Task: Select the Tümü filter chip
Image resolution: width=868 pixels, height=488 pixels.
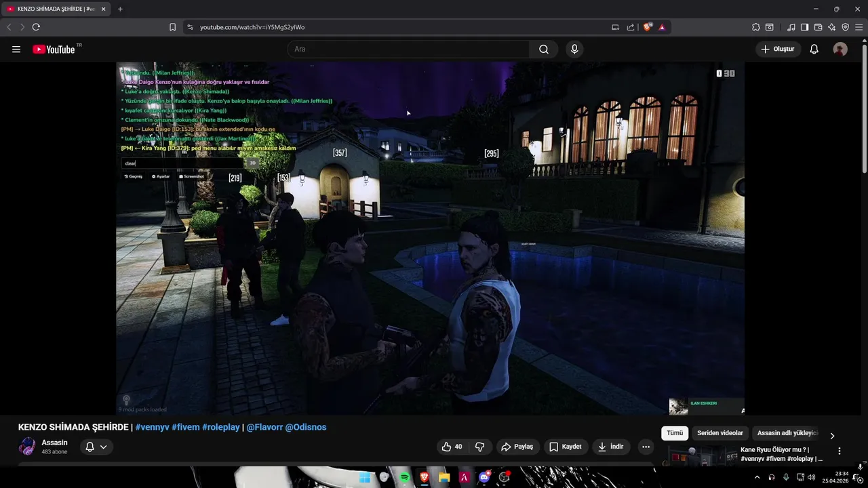Action: (x=675, y=433)
